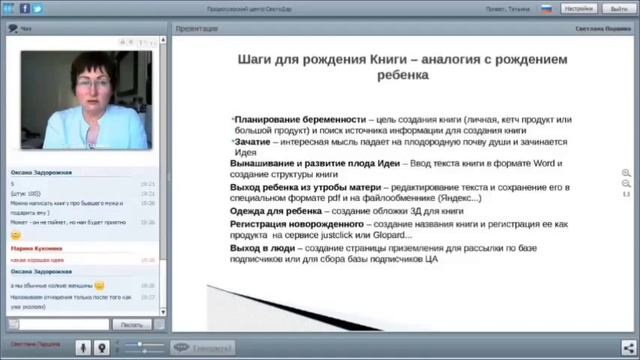This screenshot has height=360, width=640.
Task: Send the chat message with Писать button
Action: 132,324
